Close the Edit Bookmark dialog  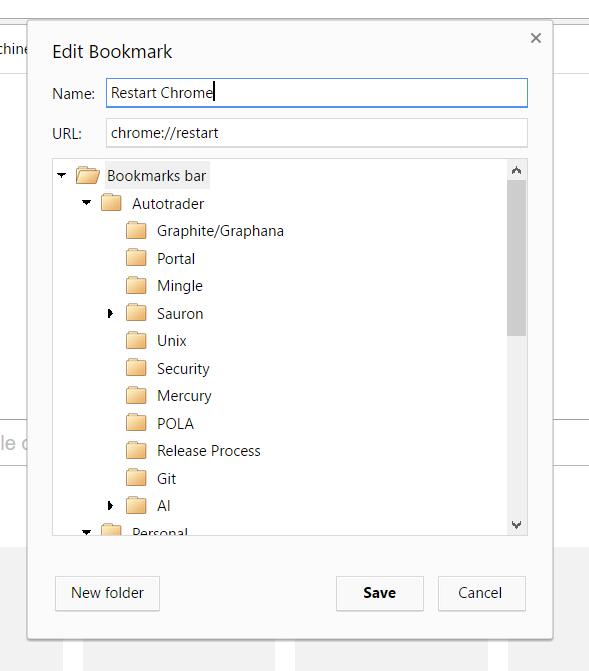click(535, 38)
